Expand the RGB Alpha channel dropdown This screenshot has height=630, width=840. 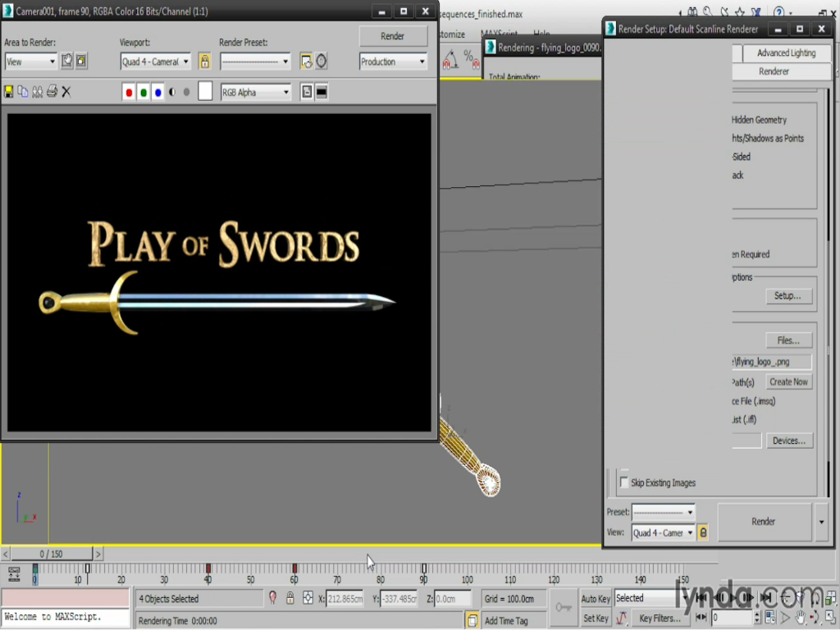tap(255, 93)
